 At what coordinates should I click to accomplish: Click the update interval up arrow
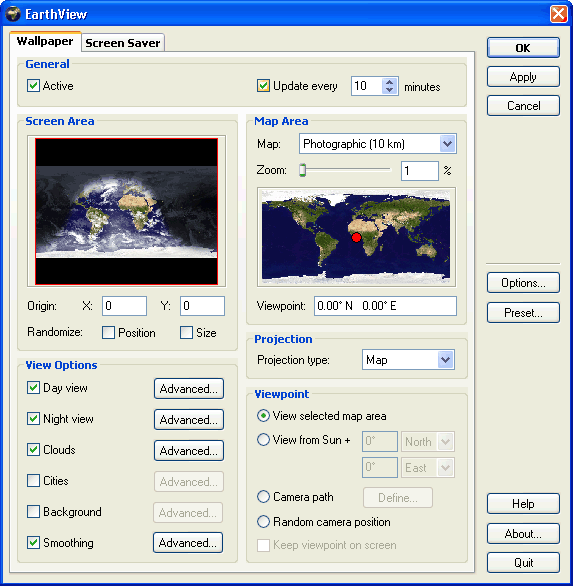tap(389, 82)
